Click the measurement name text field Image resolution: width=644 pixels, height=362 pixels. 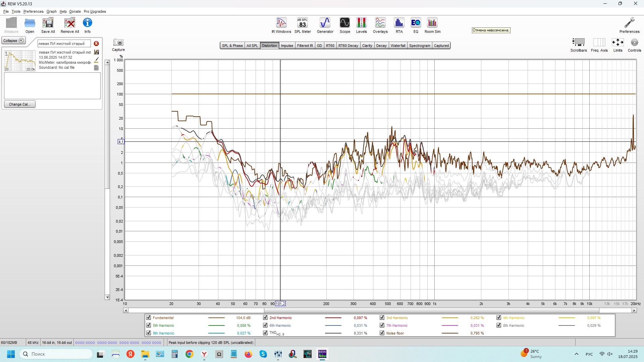(64, 44)
